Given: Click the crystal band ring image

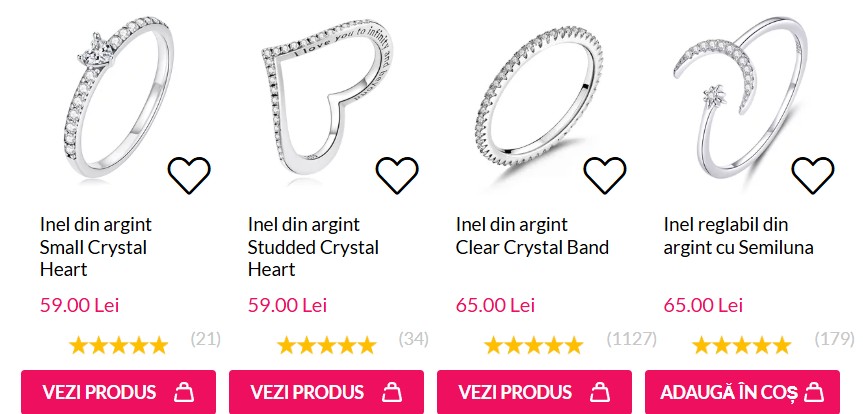Looking at the screenshot, I should tap(539, 96).
